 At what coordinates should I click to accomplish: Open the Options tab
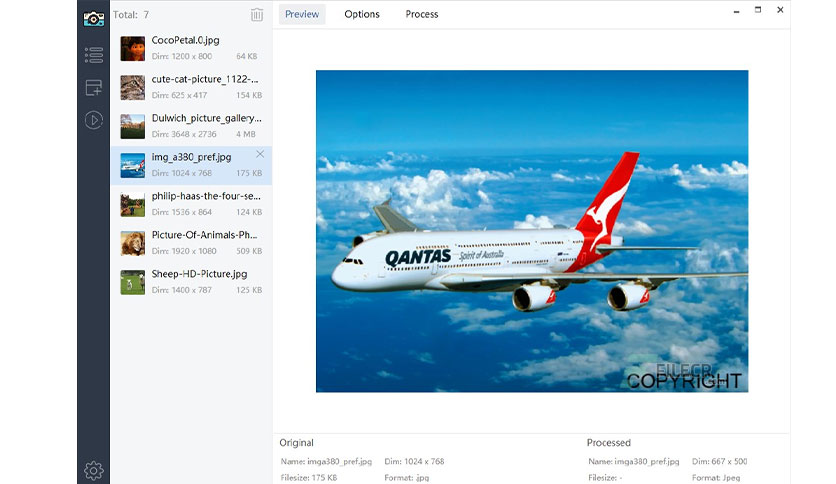click(362, 14)
